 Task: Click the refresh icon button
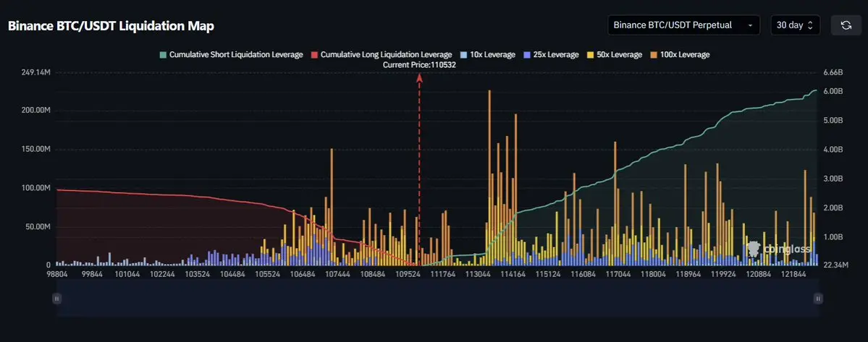tap(846, 25)
